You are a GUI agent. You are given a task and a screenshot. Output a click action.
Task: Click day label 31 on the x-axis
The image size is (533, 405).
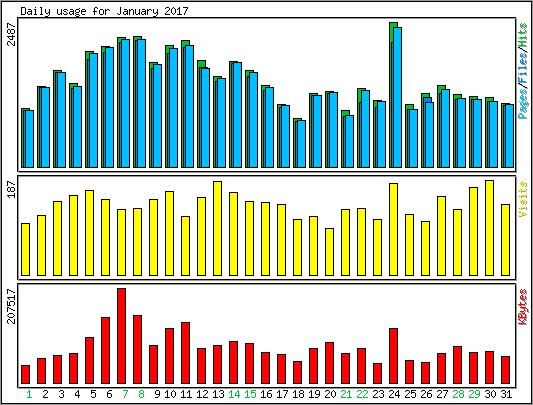pos(506,394)
